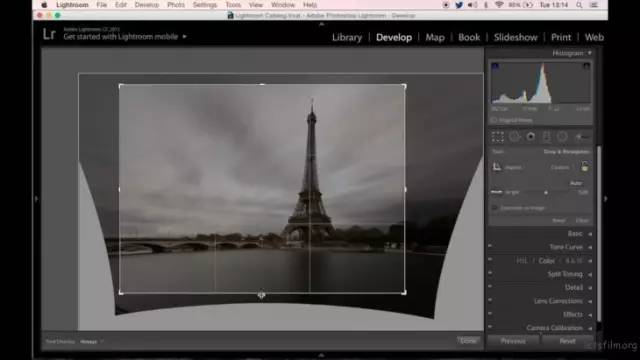Switch to the Library module
Screen dimensions: 640x360
(x=347, y=38)
